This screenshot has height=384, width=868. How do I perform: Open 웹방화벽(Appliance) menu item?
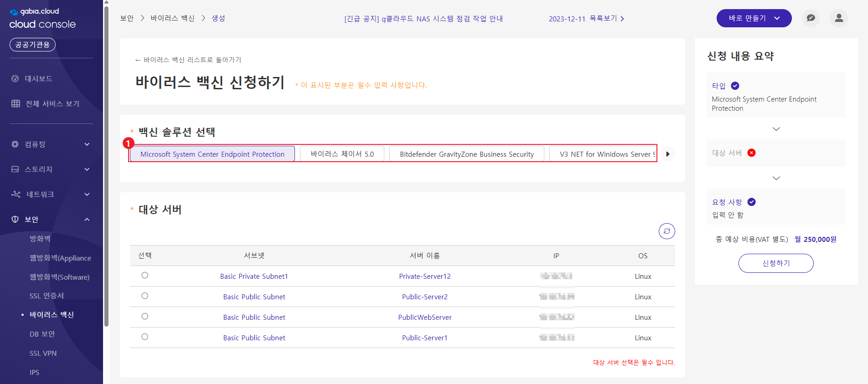(60, 258)
